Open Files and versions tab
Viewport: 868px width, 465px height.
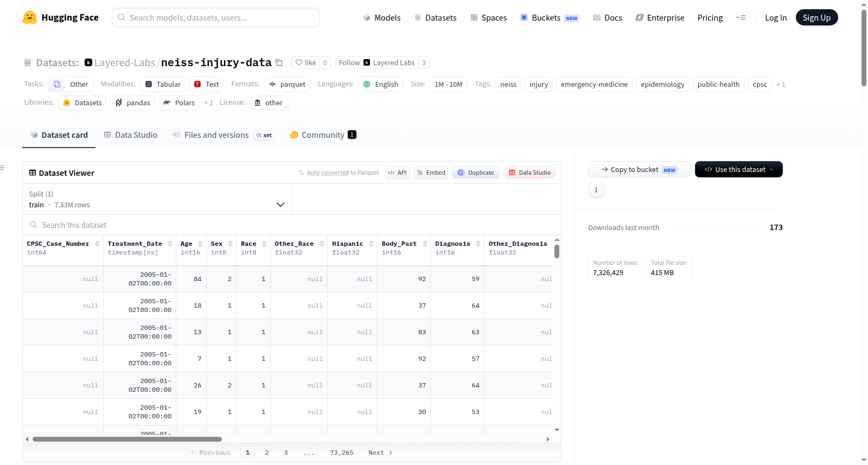[224, 135]
